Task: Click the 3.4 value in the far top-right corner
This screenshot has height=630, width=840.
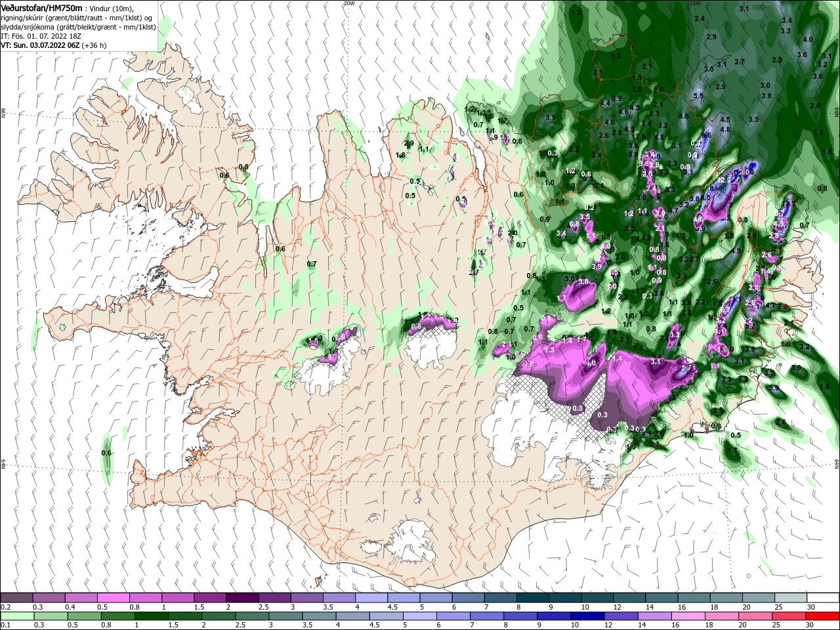Action: tap(787, 20)
